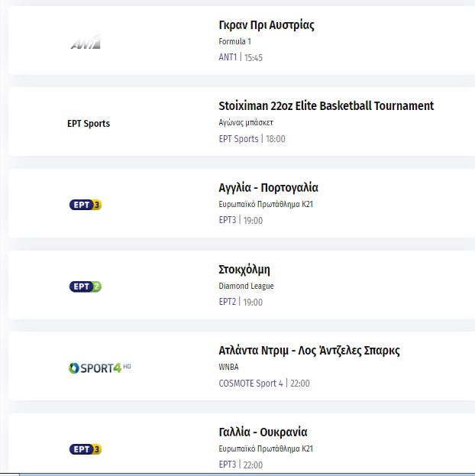Screen dimensions: 475x476
Task: Click the WNBA category label
Action: pos(228,367)
